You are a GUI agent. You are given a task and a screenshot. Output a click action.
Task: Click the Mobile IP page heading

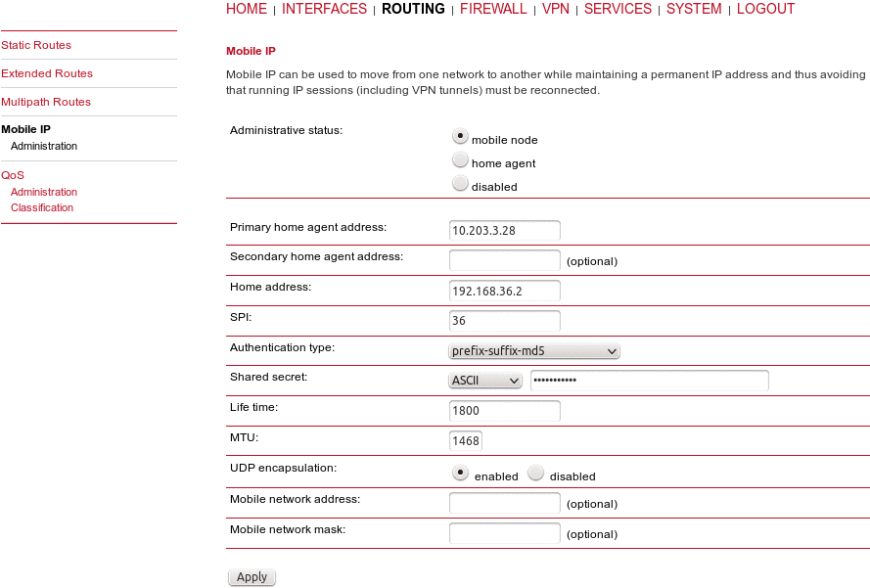coord(251,51)
